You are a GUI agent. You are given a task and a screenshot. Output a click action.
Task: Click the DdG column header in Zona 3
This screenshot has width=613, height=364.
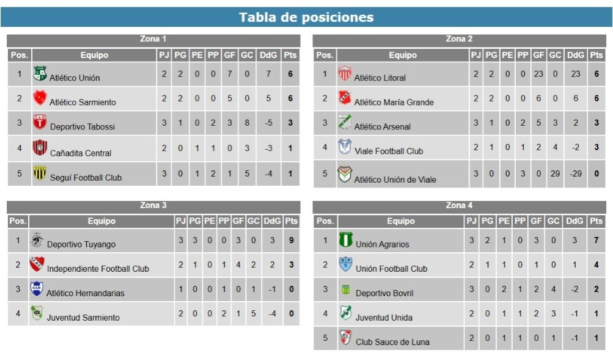pos(272,221)
